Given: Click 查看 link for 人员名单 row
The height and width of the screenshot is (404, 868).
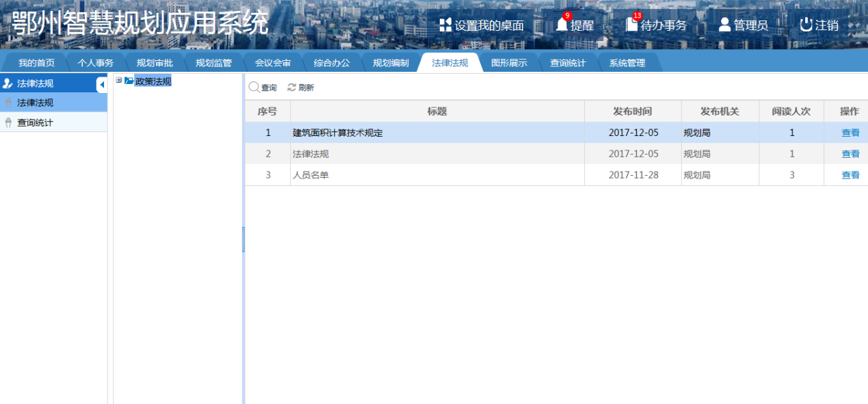Looking at the screenshot, I should pos(850,175).
